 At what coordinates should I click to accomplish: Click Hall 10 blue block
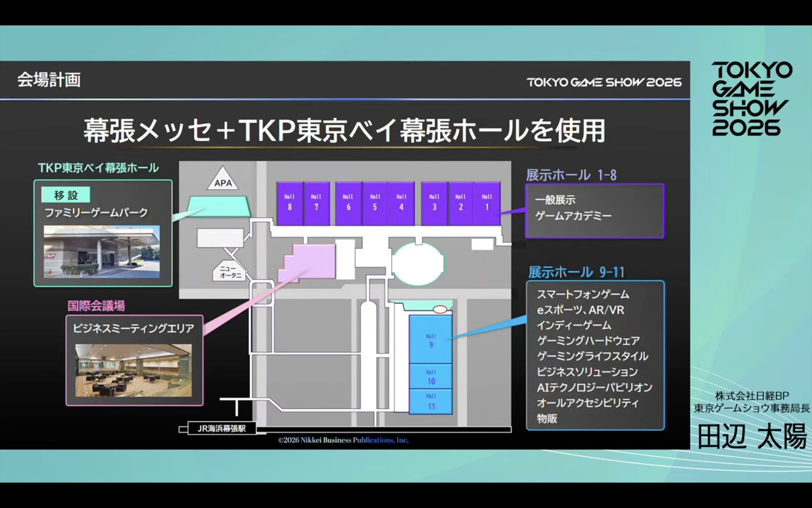point(431,377)
